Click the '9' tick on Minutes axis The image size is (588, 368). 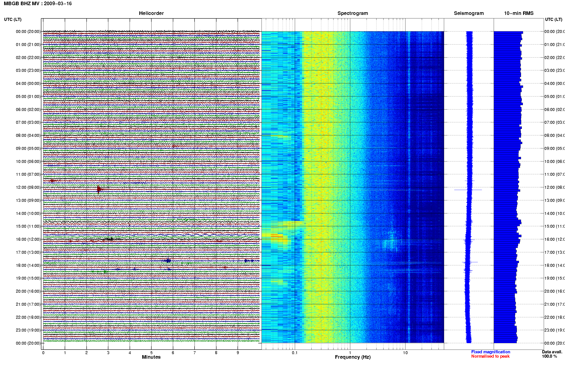coord(238,353)
